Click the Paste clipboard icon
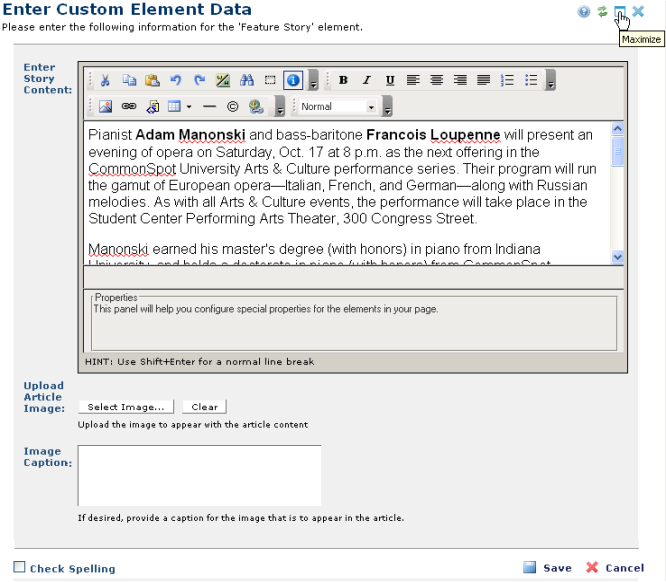The width and height of the screenshot is (666, 582). pos(152,80)
